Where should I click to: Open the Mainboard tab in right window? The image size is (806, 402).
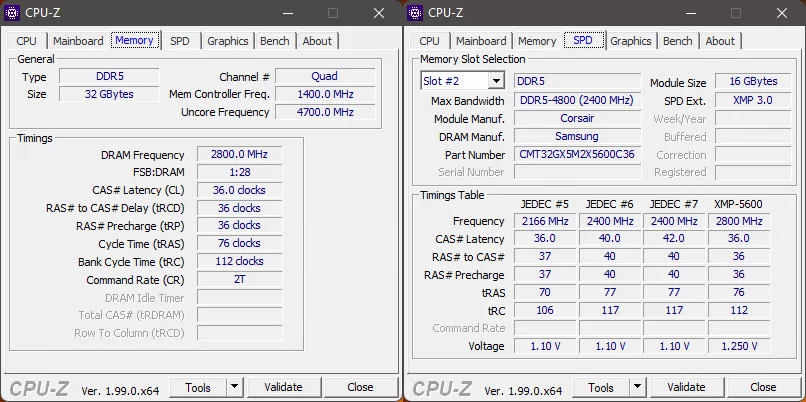[x=481, y=41]
